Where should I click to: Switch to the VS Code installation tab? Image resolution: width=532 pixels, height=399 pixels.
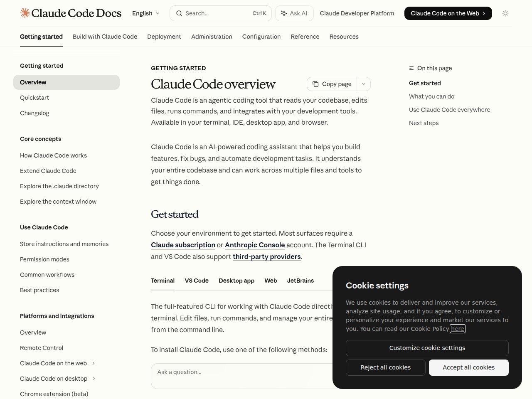pyautogui.click(x=197, y=281)
